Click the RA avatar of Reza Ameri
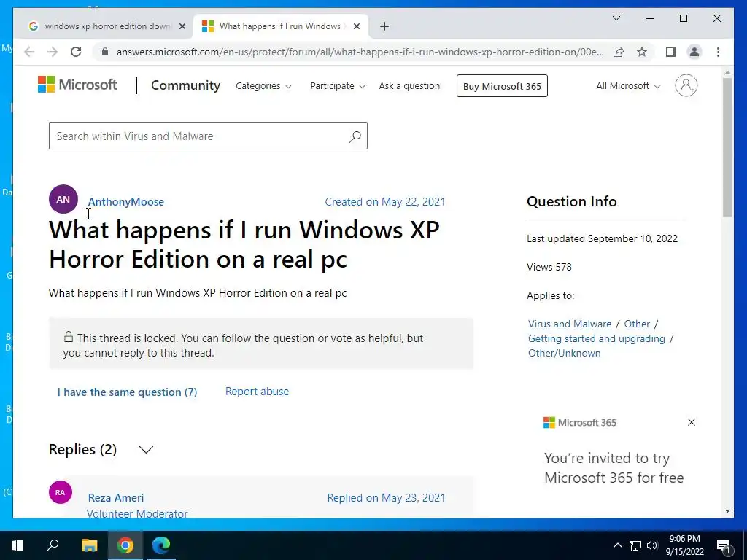The image size is (747, 560). point(60,492)
